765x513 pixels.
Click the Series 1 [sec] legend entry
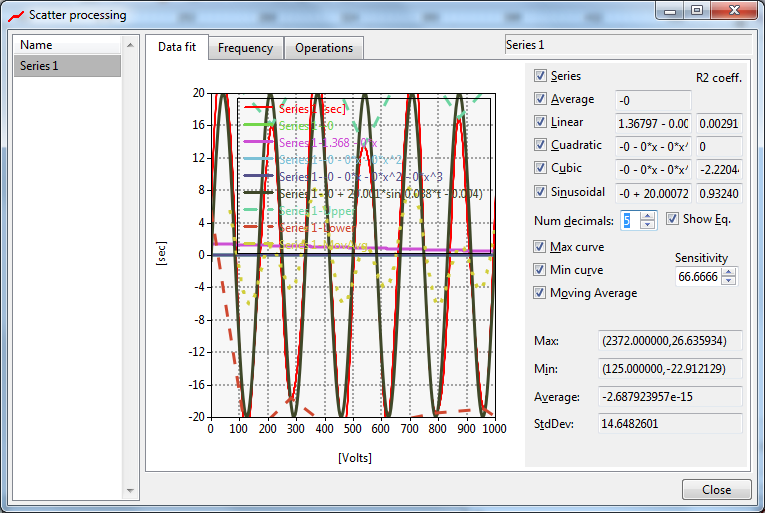295,108
